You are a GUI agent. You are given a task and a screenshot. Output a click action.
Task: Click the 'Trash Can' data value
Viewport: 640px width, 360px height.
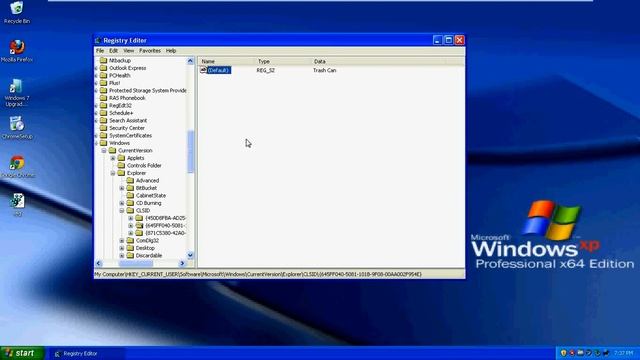point(324,70)
